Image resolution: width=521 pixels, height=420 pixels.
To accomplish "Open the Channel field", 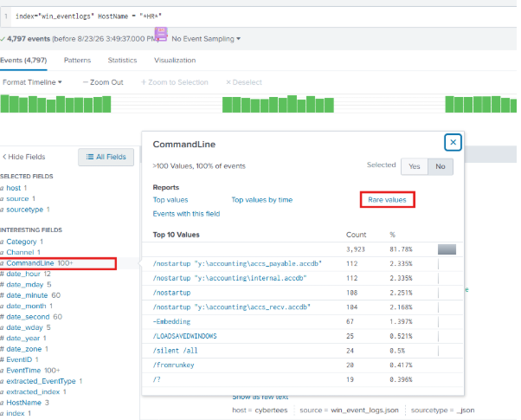I will point(20,252).
